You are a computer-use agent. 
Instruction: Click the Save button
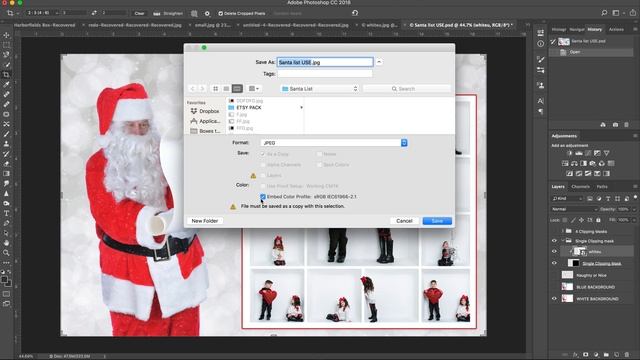point(437,221)
